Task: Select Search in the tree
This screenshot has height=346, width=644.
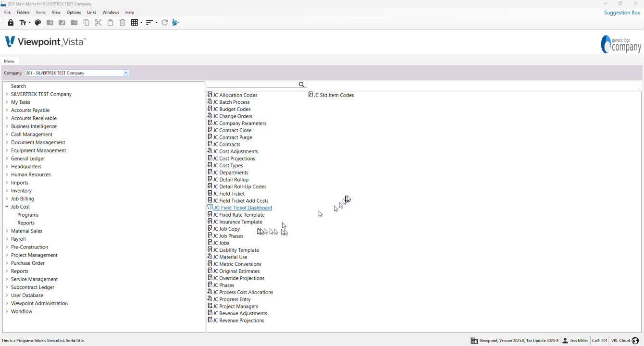Action: click(x=18, y=86)
